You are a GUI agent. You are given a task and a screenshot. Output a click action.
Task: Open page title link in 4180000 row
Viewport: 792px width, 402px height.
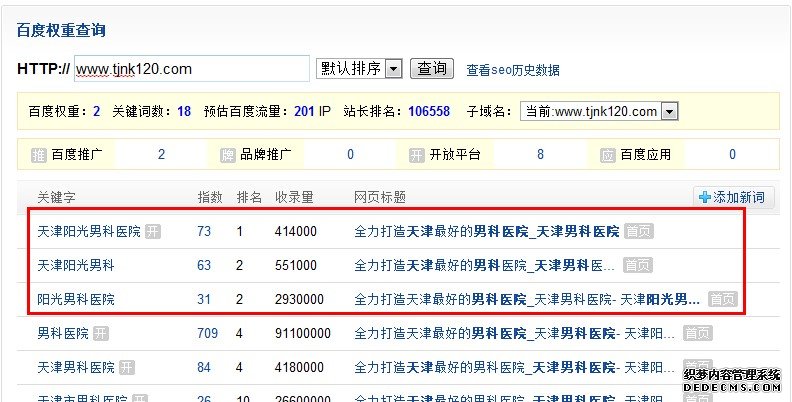pos(514,367)
